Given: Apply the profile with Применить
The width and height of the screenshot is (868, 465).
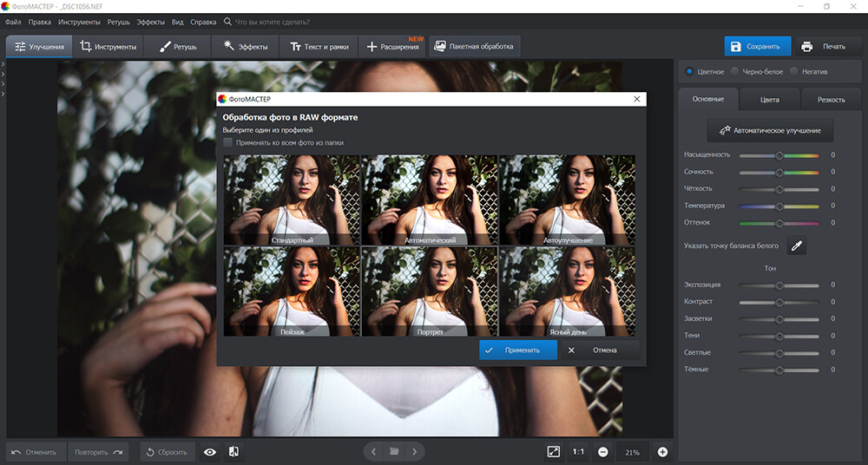Looking at the screenshot, I should point(518,350).
